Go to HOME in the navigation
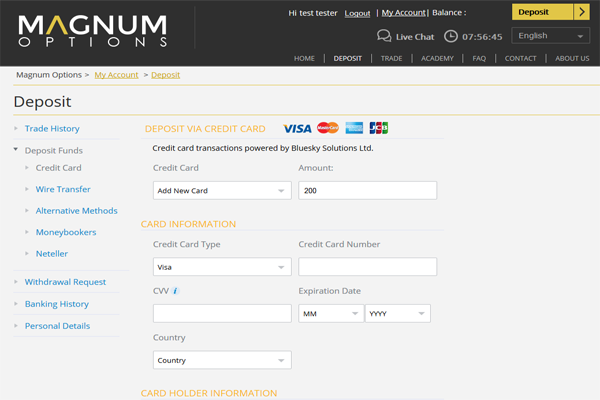 tap(304, 58)
